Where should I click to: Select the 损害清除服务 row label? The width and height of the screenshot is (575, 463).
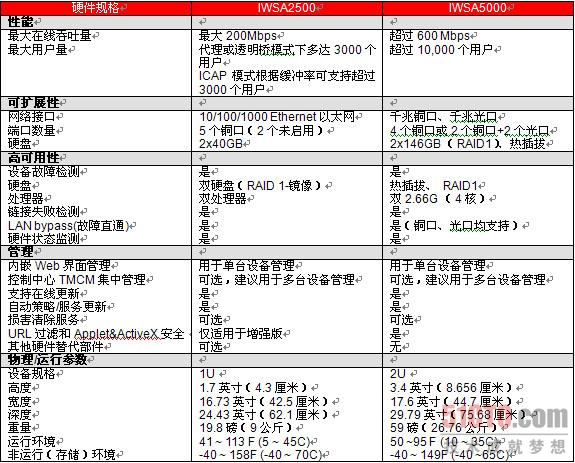(x=44, y=320)
